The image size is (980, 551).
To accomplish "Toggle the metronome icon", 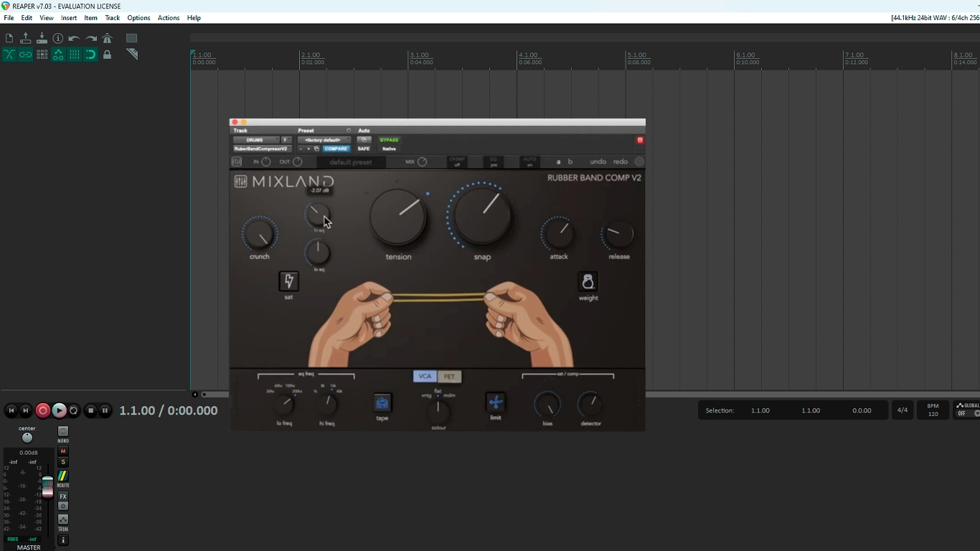I will click(x=108, y=38).
